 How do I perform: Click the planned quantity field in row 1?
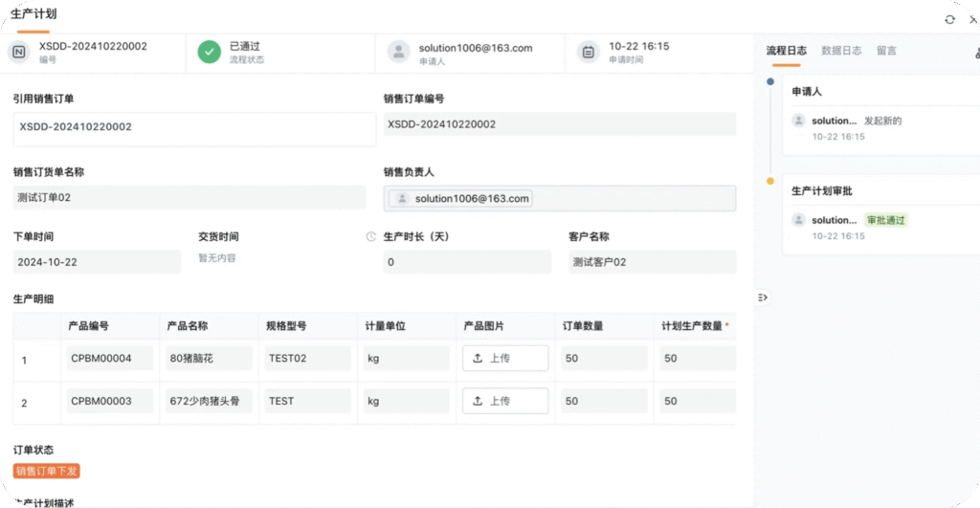tap(697, 358)
